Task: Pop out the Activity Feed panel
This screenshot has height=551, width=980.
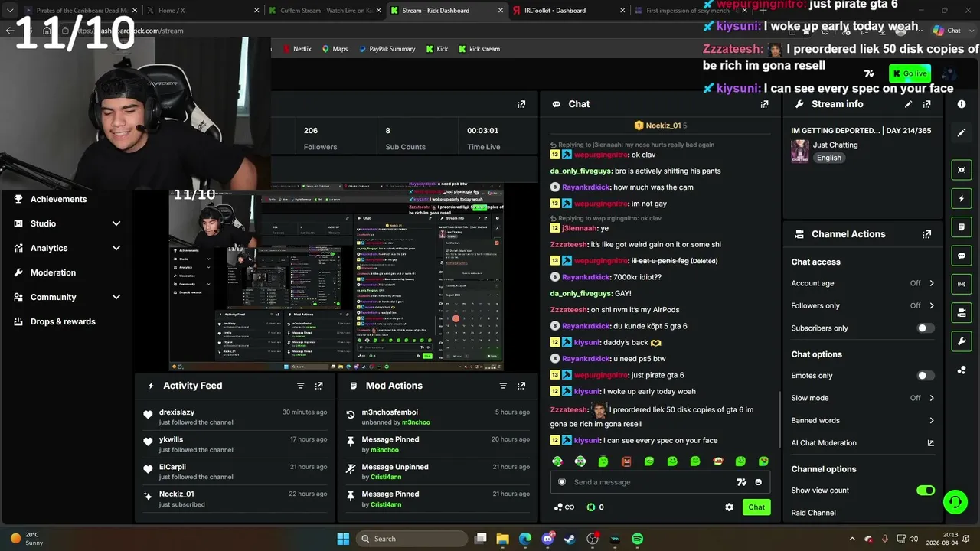Action: [x=319, y=386]
